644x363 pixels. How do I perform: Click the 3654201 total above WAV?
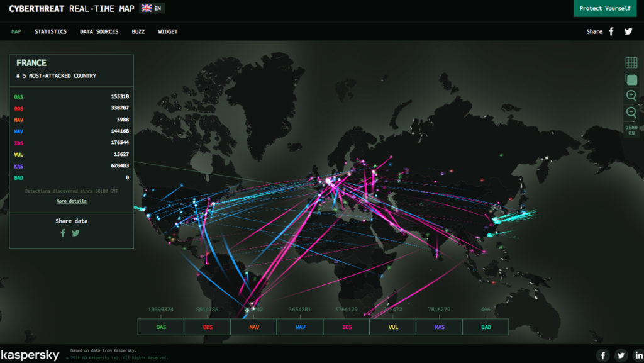(300, 309)
